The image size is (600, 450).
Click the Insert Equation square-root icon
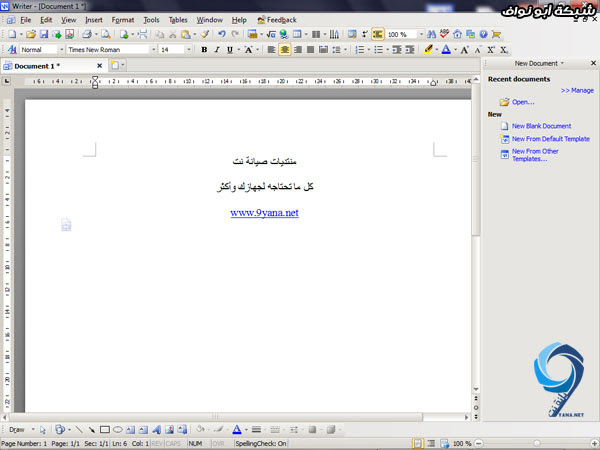(271, 34)
